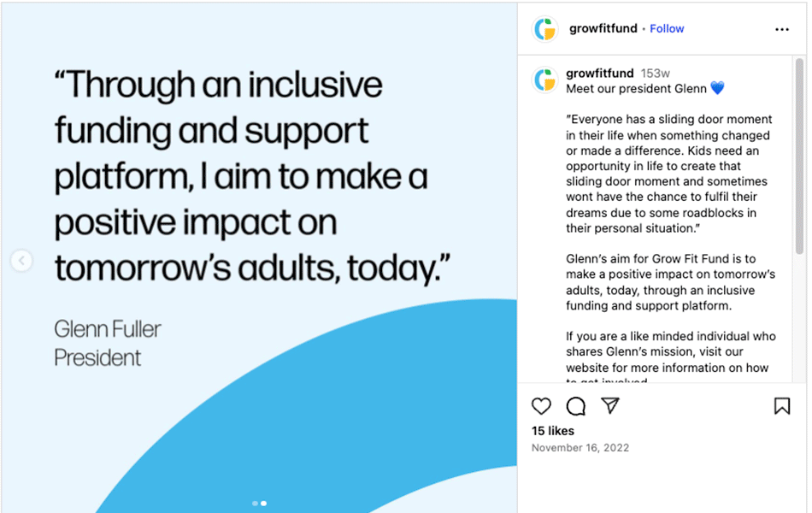
Task: Click the quote text on the slide image
Action: [x=239, y=177]
